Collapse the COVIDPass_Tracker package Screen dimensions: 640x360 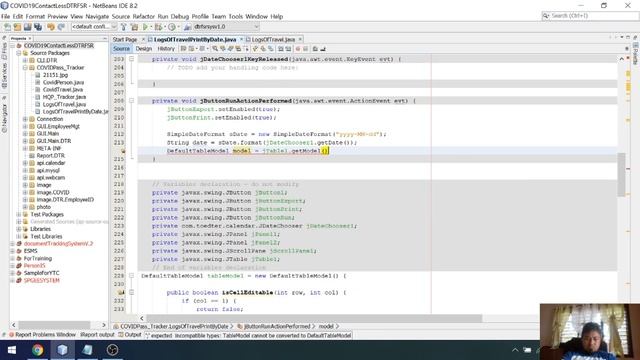[25, 68]
